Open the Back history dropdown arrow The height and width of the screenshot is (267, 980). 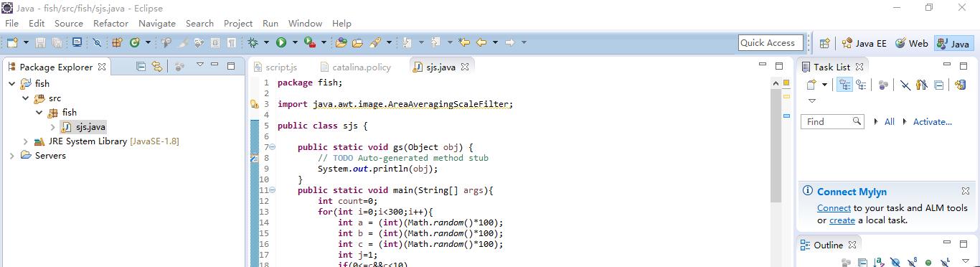[x=495, y=43]
